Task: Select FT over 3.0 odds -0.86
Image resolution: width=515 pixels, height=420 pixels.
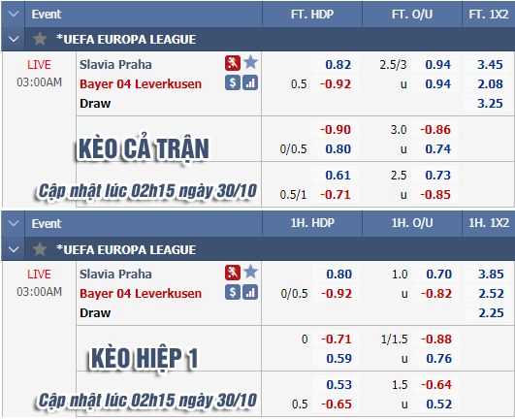Action: coord(435,129)
